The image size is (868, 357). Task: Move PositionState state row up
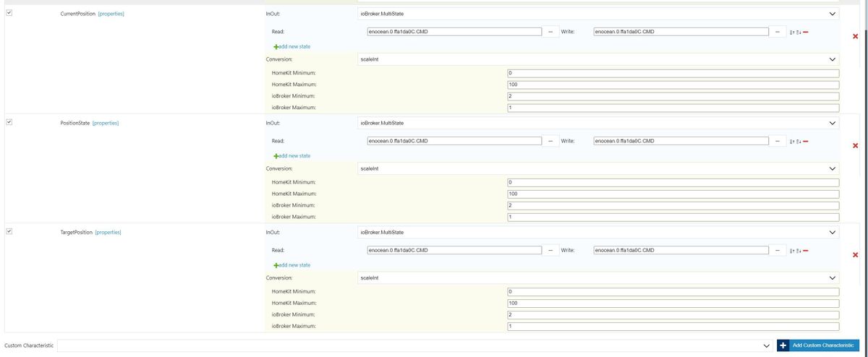tap(792, 141)
